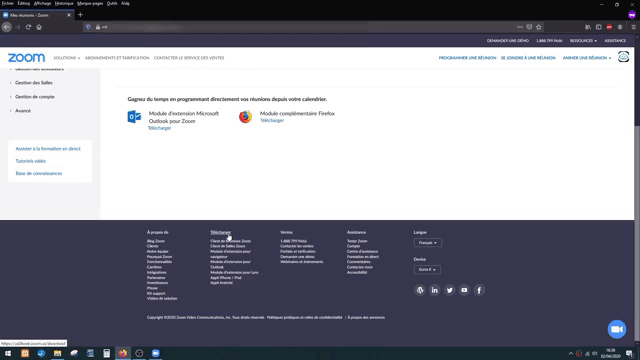
Task: Open the Affichage menu
Action: 42,3
